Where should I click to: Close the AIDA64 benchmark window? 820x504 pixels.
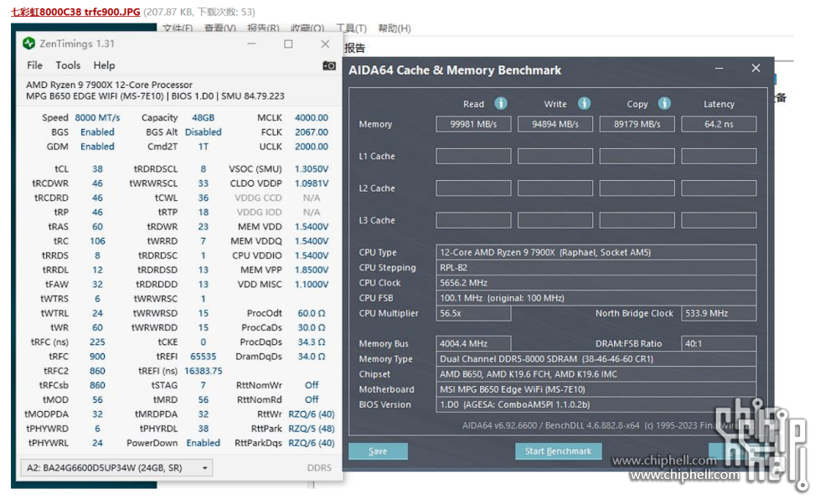[x=756, y=69]
